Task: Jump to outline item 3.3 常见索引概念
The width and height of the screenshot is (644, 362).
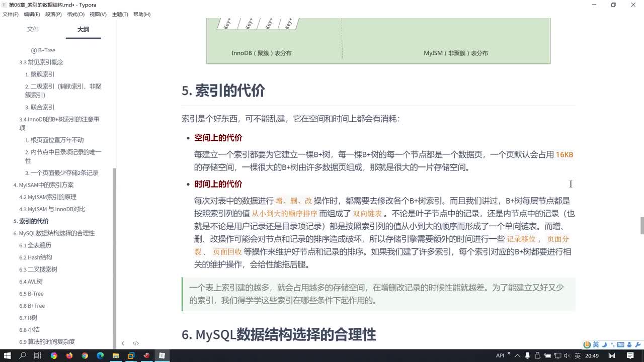Action: pyautogui.click(x=41, y=62)
